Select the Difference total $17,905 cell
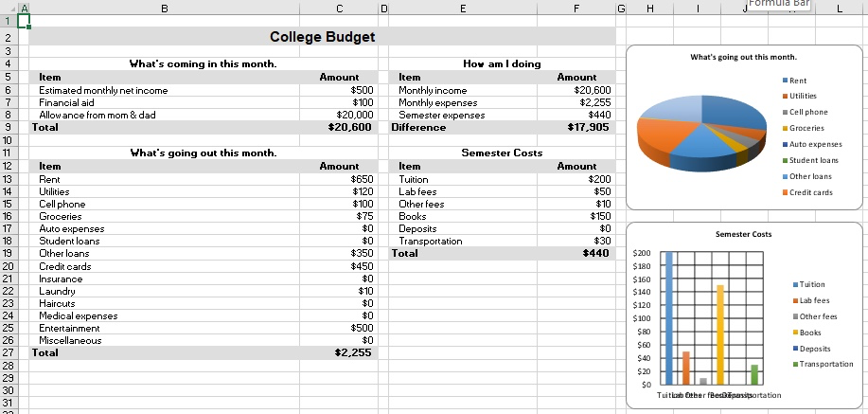This screenshot has height=414, width=868. [x=576, y=127]
